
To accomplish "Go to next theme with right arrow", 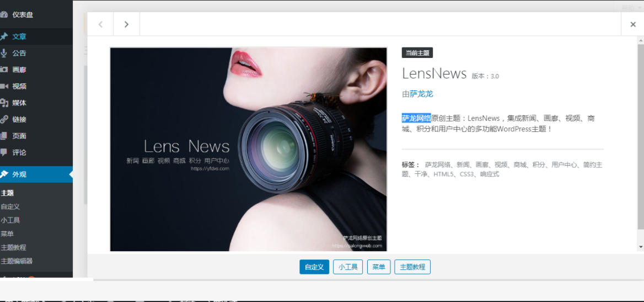I will tap(126, 24).
